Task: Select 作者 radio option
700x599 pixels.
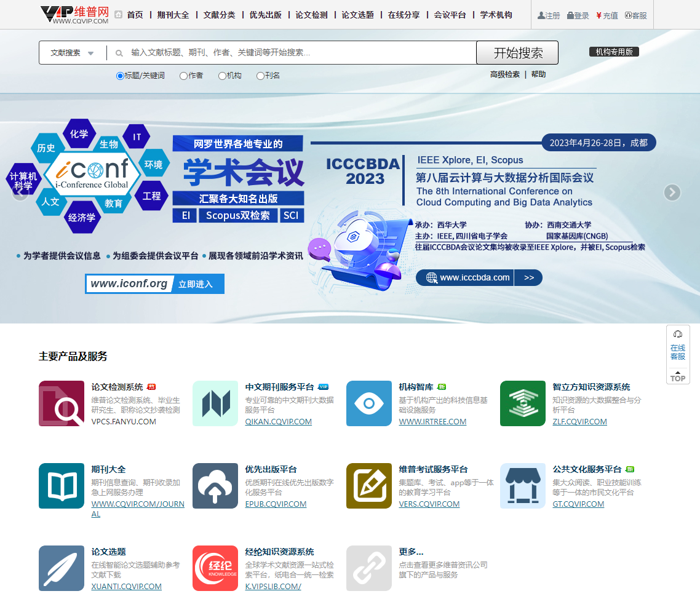Action: (183, 76)
